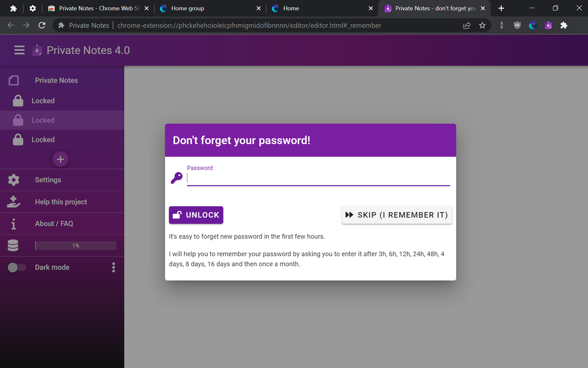Reload the page

[42, 25]
